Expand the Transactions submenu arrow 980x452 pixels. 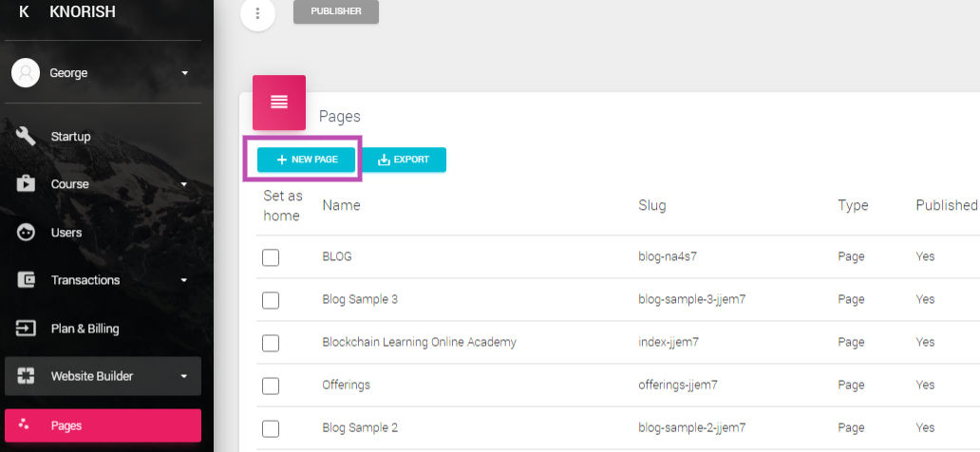184,280
